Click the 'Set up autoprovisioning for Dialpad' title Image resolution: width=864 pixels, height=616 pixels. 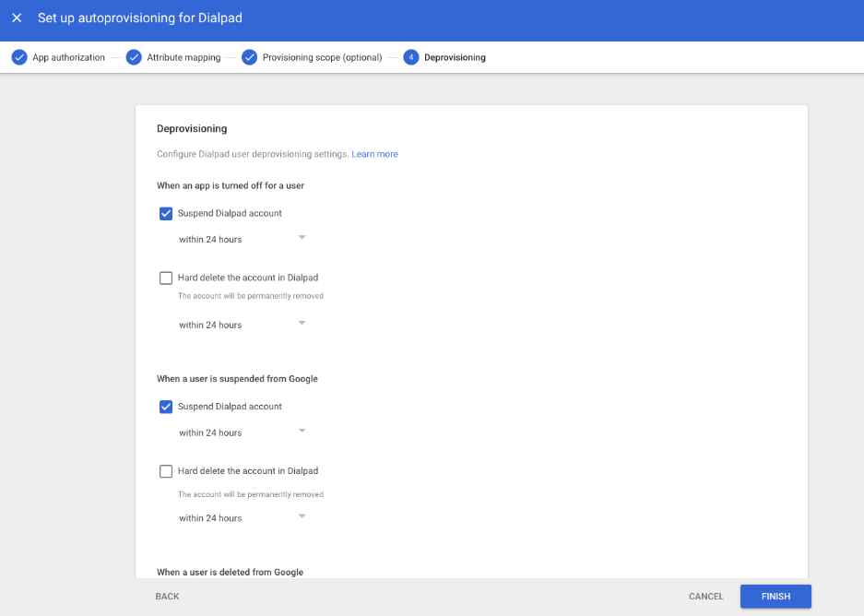140,18
